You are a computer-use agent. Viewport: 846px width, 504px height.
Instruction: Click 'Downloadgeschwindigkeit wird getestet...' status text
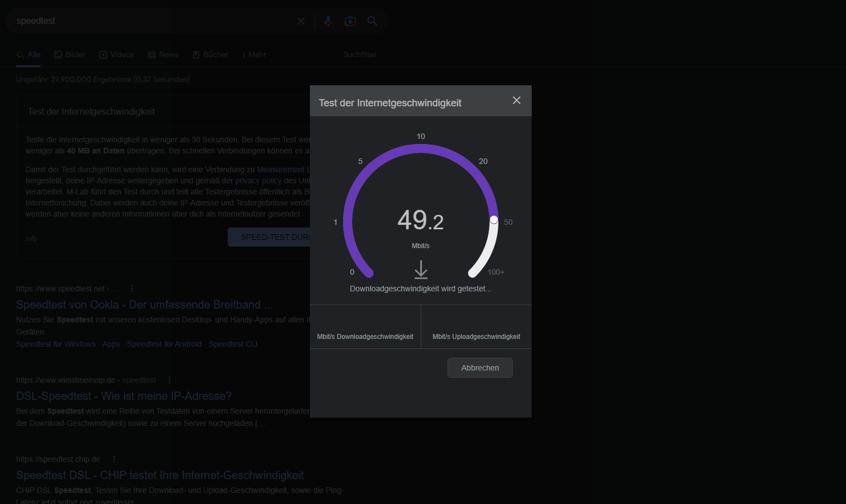point(421,289)
